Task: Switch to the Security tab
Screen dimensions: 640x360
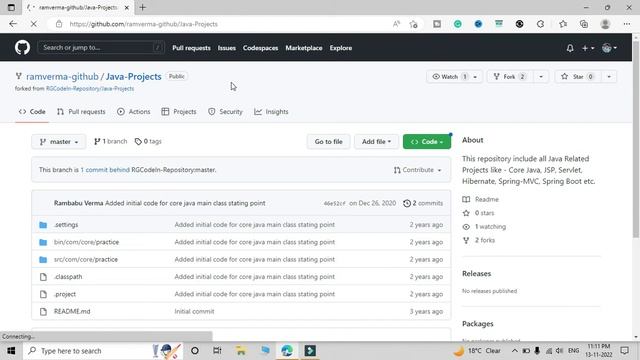Action: (225, 112)
